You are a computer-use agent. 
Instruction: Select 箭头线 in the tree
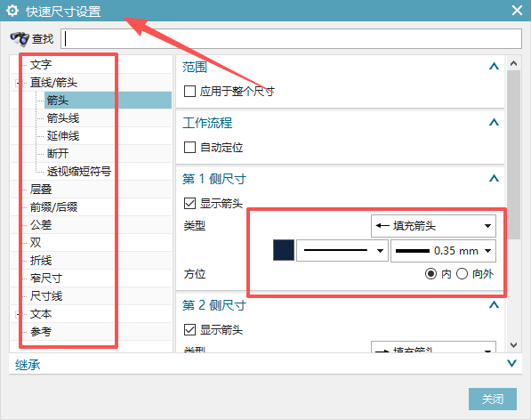[x=63, y=118]
